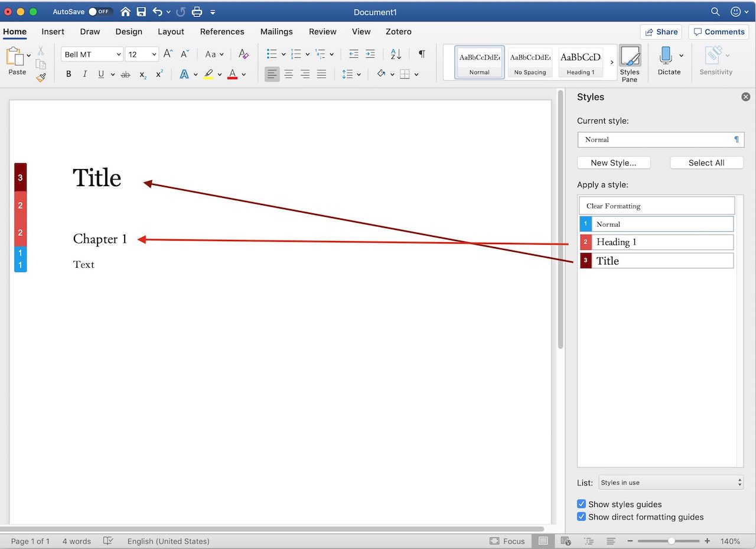756x549 pixels.
Task: Toggle the AutoSave switch
Action: coord(100,12)
